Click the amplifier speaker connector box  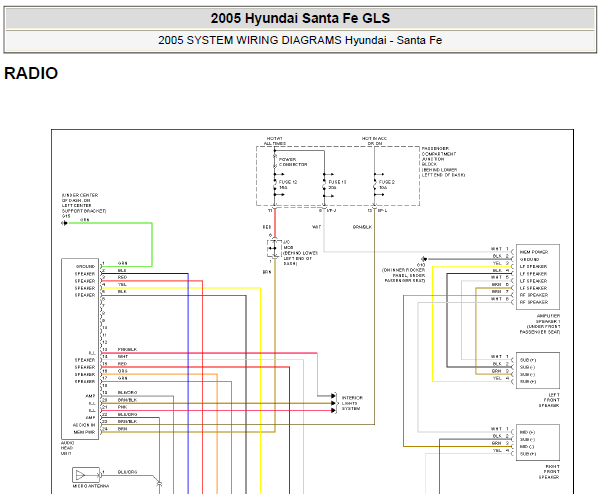538,276
